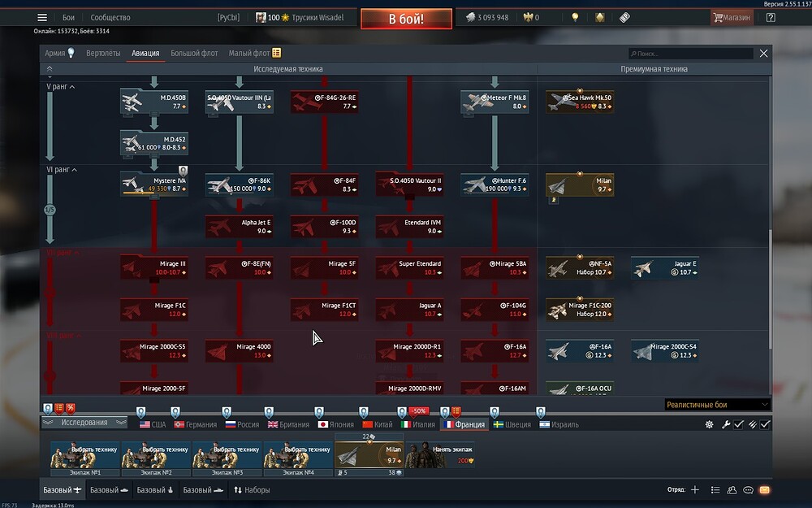Collapse the V ранг section
Image resolution: width=812 pixels, height=508 pixels.
click(x=61, y=87)
